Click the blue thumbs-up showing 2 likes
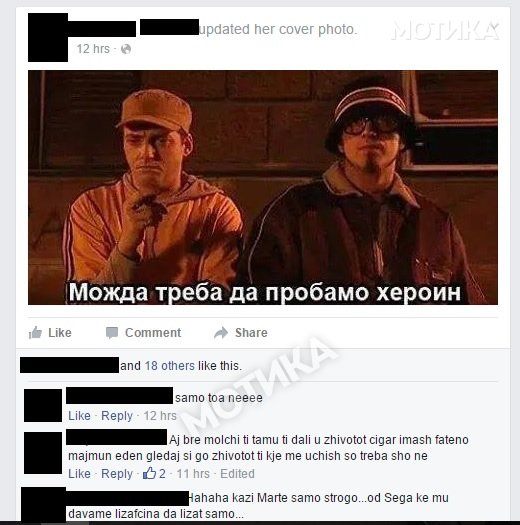 (x=149, y=473)
